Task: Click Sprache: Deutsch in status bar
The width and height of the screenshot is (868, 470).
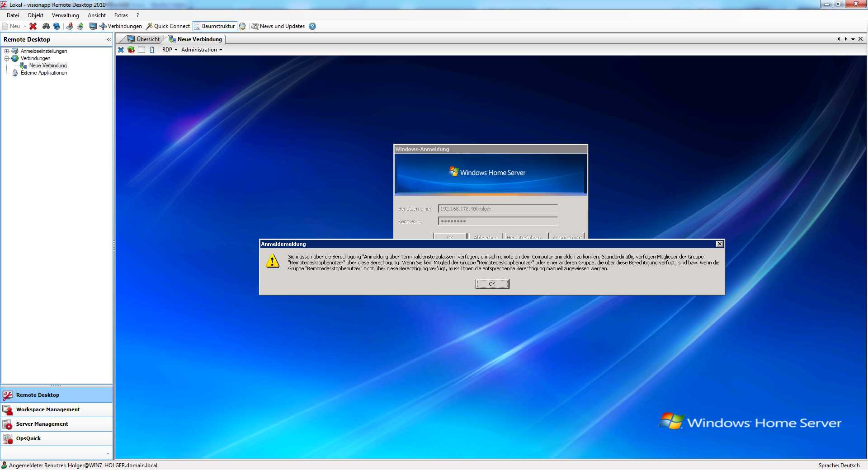Action: point(839,465)
